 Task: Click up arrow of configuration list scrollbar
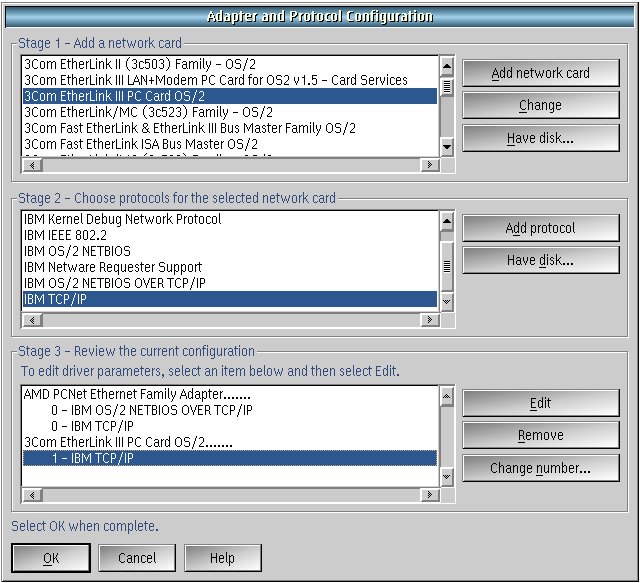(x=447, y=396)
